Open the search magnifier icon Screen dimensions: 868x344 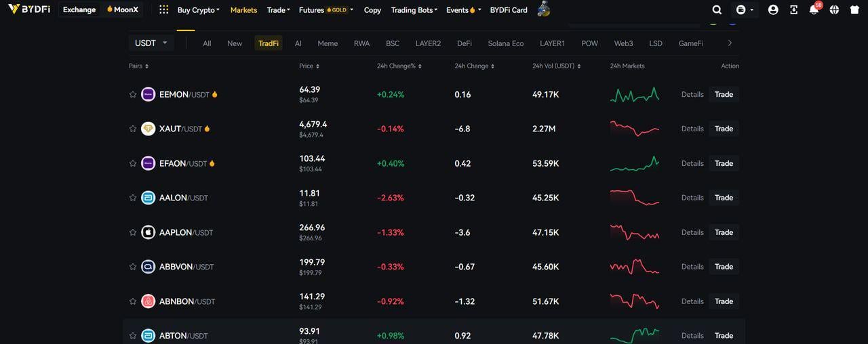tap(717, 10)
